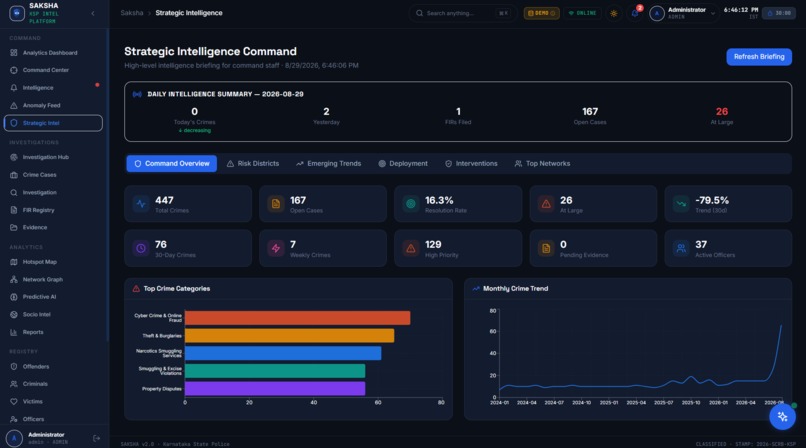Switch to the Risk Districts tab
Viewport: 806px width, 448px height.
tap(253, 163)
